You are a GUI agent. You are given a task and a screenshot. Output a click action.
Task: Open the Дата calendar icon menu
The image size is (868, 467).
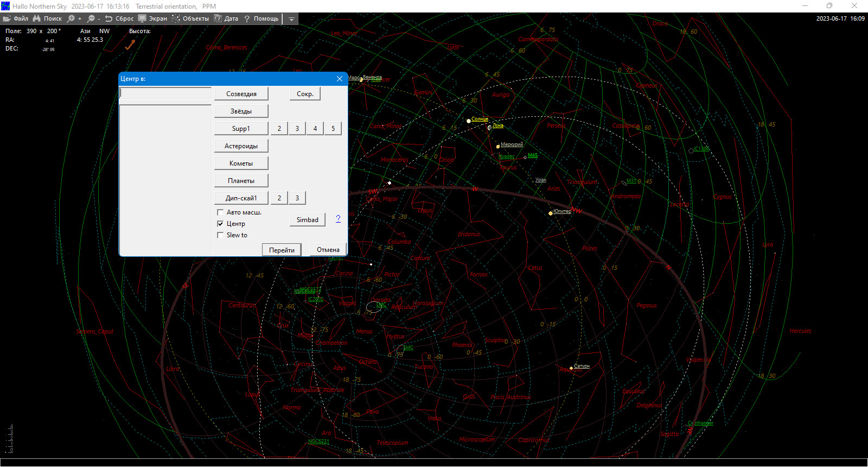pyautogui.click(x=218, y=18)
